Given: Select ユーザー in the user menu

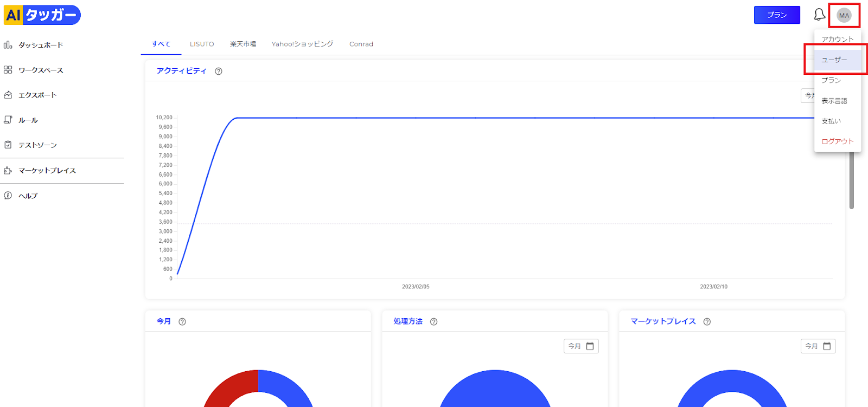Looking at the screenshot, I should pos(838,60).
